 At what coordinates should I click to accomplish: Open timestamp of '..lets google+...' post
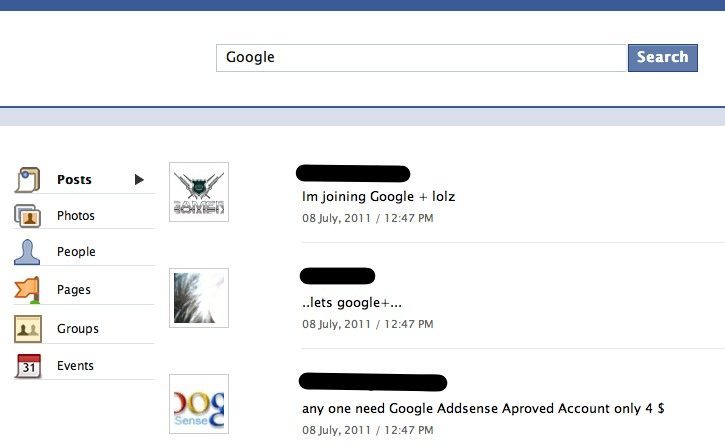368,324
